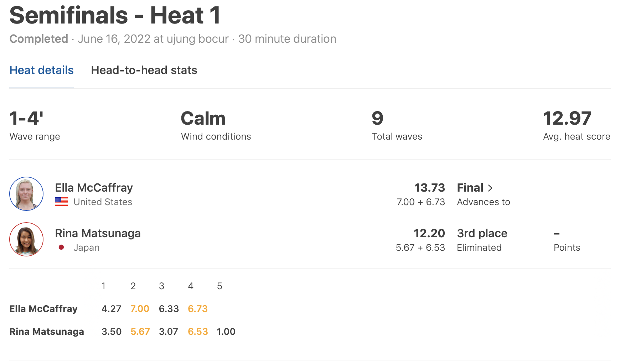620x364 pixels.
Task: Click Rina Matsunaga's 5.67 wave score
Action: point(140,332)
